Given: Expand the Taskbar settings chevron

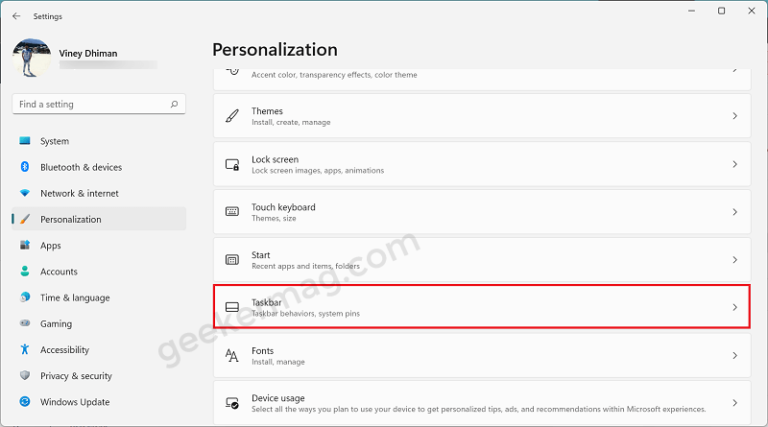Looking at the screenshot, I should point(735,308).
